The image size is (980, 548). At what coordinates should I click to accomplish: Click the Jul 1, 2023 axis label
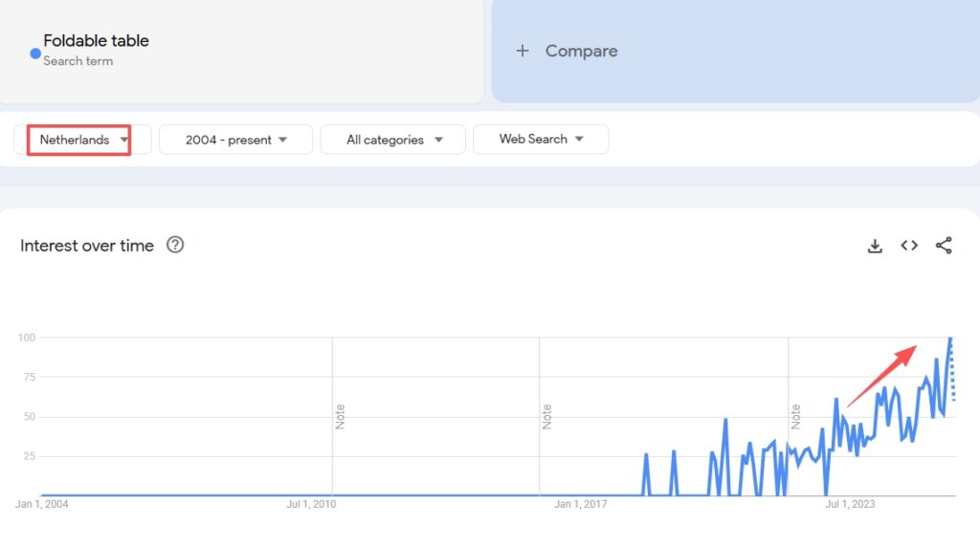850,504
